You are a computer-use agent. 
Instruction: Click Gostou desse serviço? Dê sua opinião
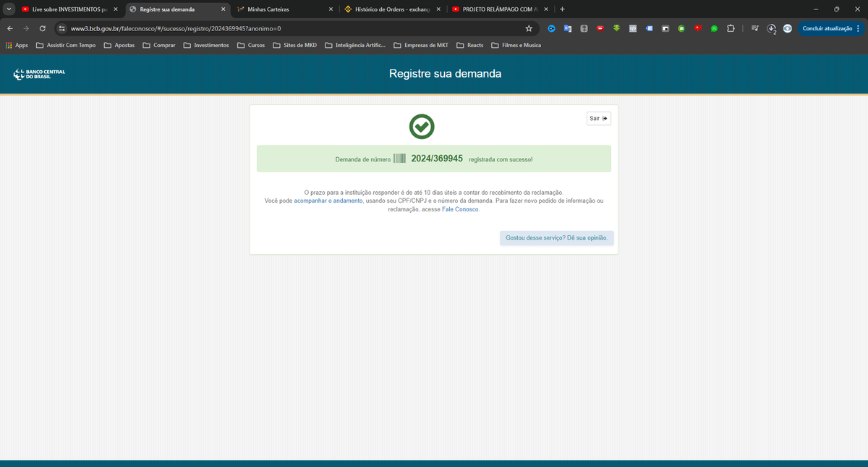[x=557, y=237]
